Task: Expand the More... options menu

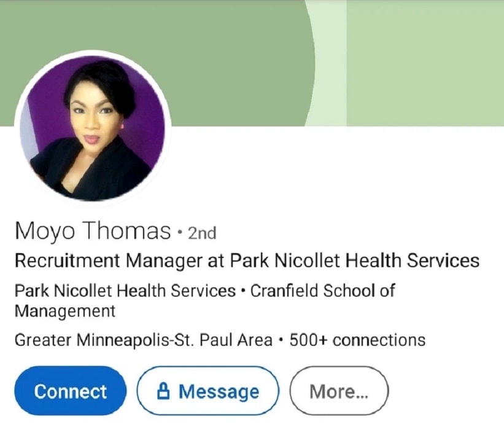Action: point(339,391)
